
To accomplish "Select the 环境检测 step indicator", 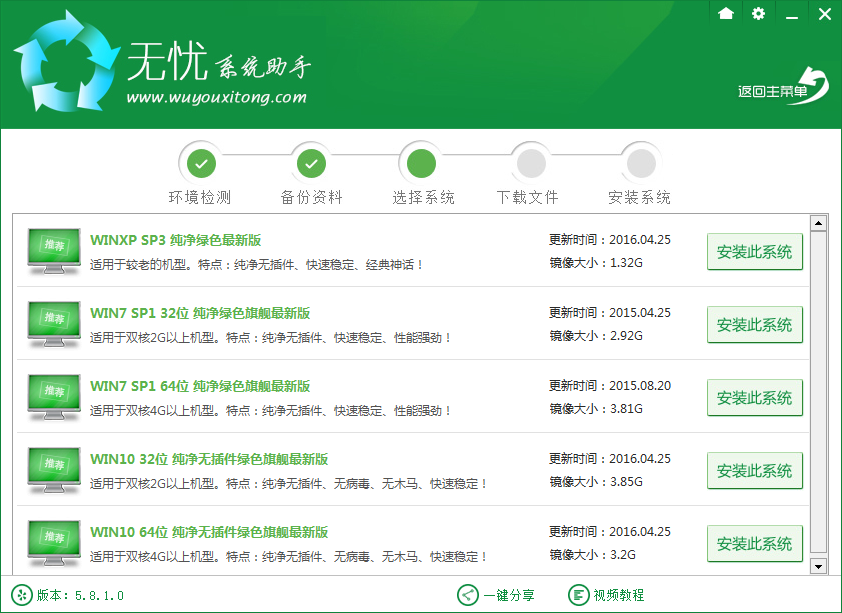I will click(x=201, y=162).
